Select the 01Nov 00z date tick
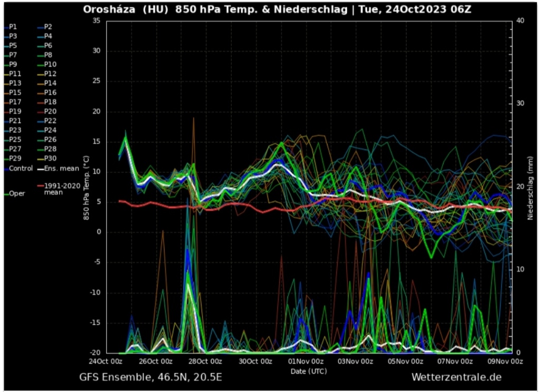This screenshot has width=540, height=392. click(308, 361)
